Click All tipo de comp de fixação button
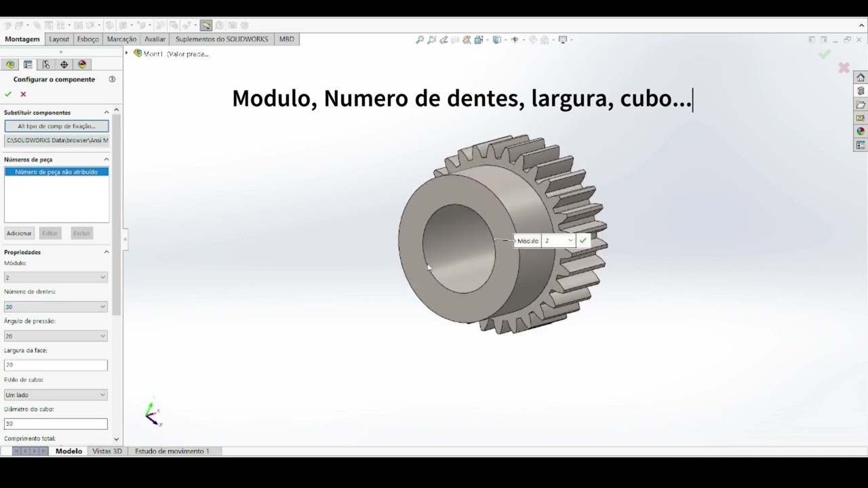The height and width of the screenshot is (488, 868). (x=56, y=126)
